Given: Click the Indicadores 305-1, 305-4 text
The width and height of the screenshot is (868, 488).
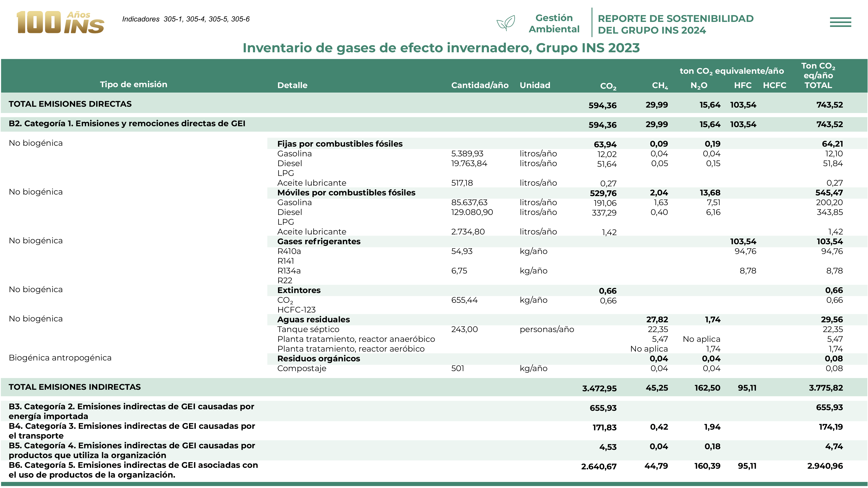Looking at the screenshot, I should (x=186, y=19).
